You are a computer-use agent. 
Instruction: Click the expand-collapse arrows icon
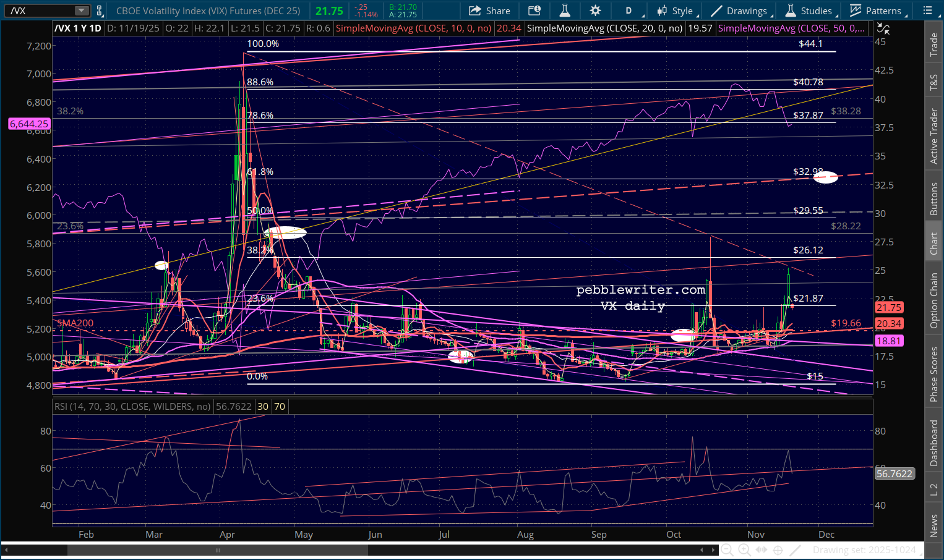click(762, 550)
